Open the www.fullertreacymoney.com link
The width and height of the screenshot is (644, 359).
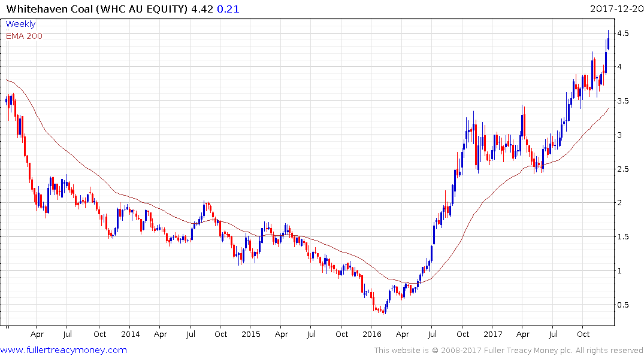tap(64, 350)
